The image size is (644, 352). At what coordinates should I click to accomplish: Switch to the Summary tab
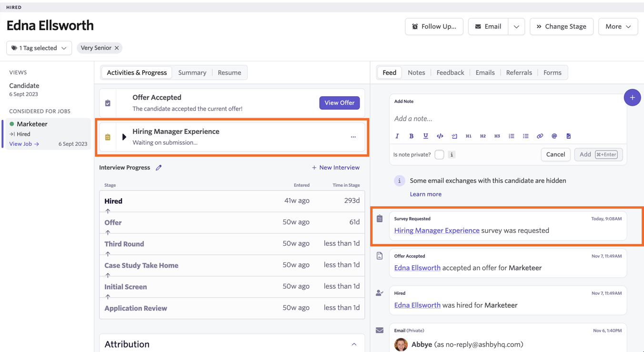click(x=192, y=73)
